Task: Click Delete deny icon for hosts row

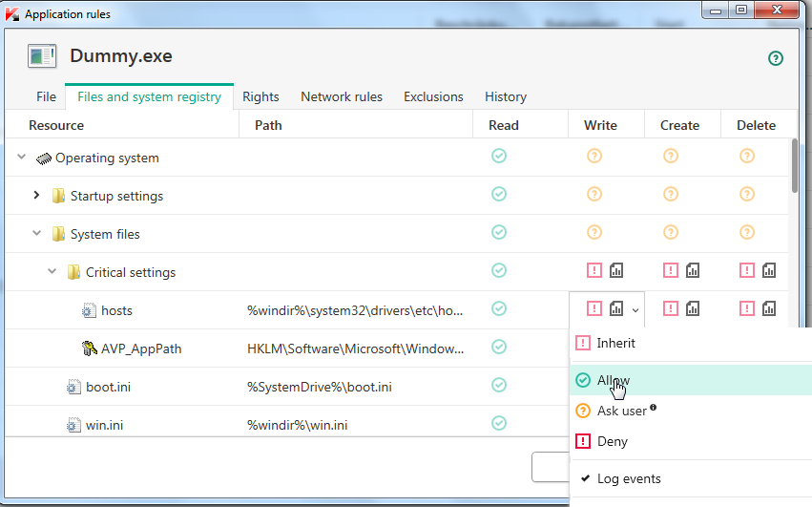Action: point(747,308)
